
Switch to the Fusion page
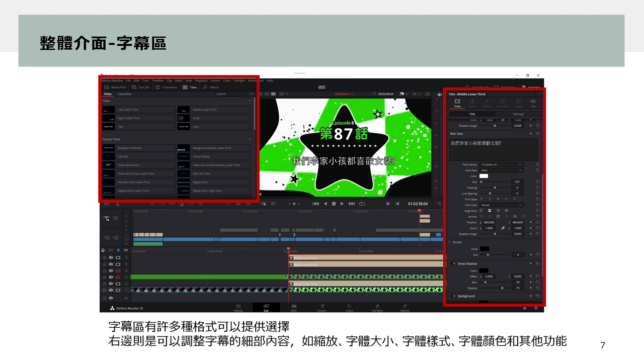coord(322,308)
